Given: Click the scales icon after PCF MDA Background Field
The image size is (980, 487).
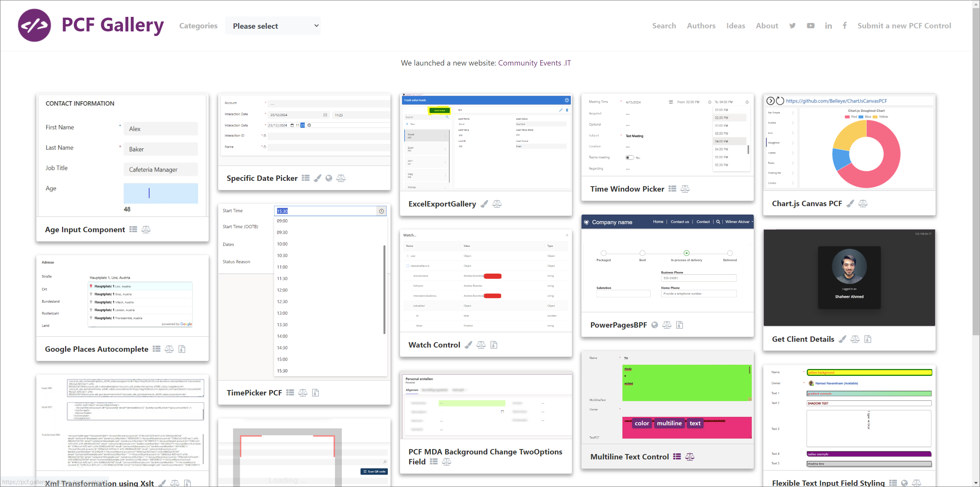Looking at the screenshot, I should pos(447,461).
